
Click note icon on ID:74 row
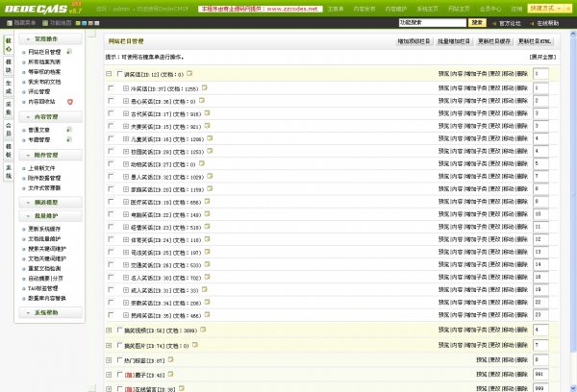point(195,345)
